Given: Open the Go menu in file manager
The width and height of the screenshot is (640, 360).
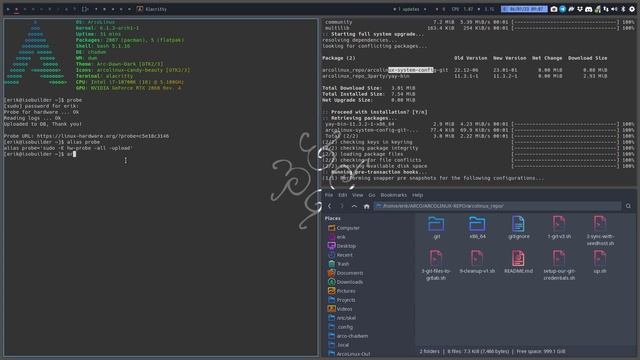Looking at the screenshot, I should point(371,195).
